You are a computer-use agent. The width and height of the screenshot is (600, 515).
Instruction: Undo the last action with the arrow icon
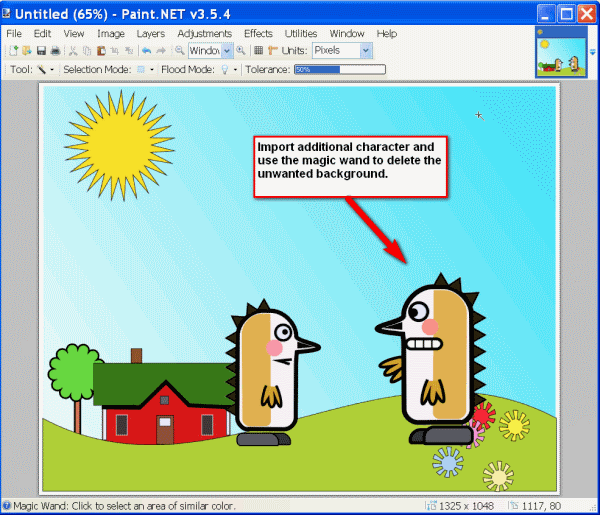point(146,51)
